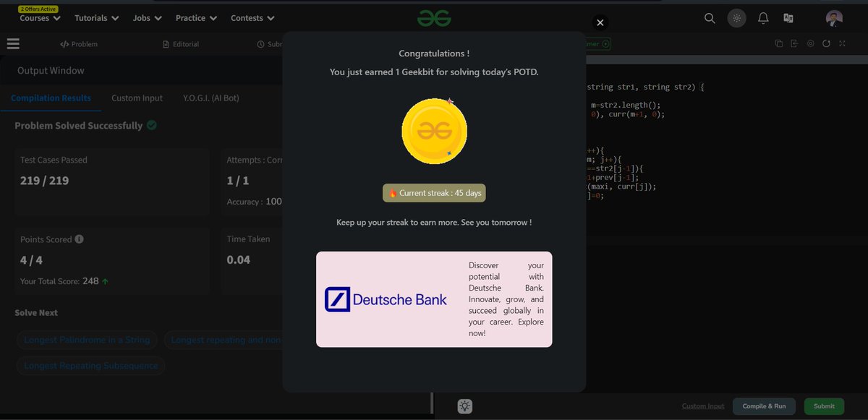
Task: Click the Problem Solved Successfully text
Action: 79,126
